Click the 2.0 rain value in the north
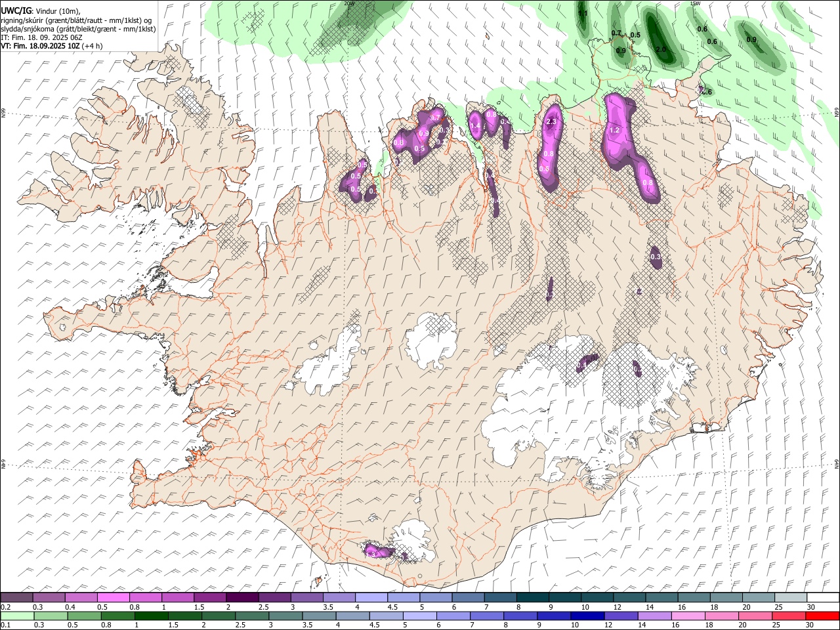840x630 pixels. click(x=661, y=49)
